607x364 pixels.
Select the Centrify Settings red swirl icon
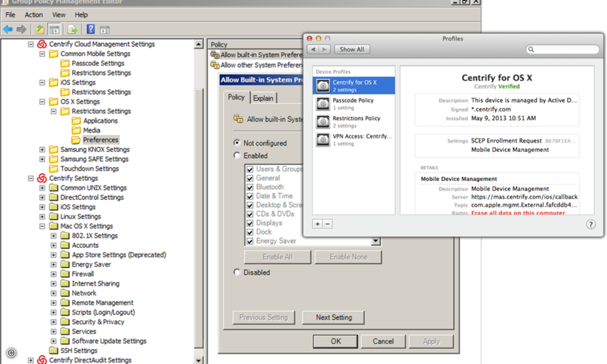(42, 178)
